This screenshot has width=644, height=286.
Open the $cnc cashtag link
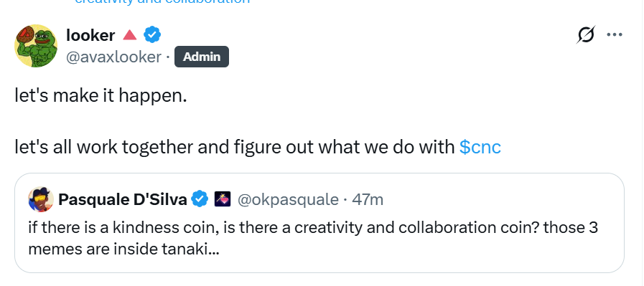[x=480, y=147]
